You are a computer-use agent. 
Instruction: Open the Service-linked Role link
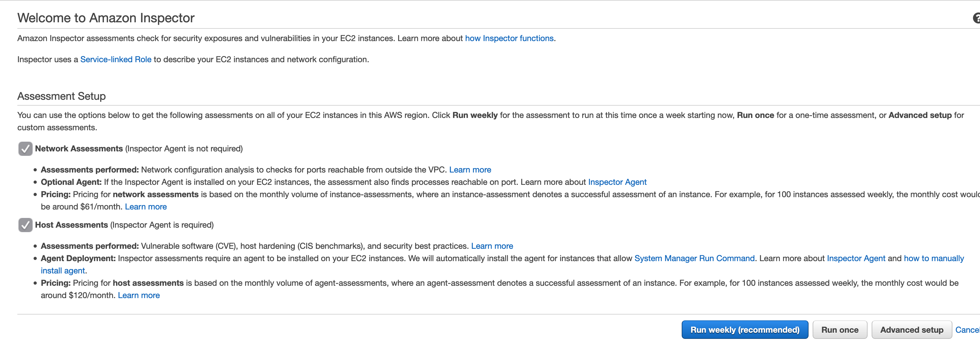[116, 59]
